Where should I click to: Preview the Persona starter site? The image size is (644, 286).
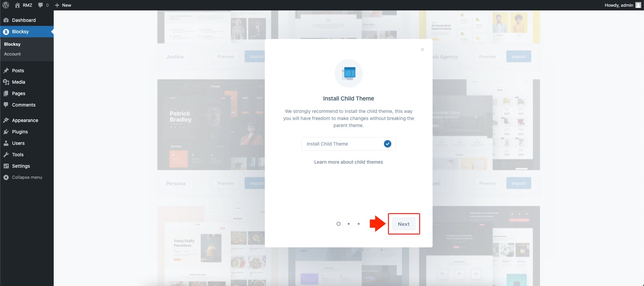(x=226, y=183)
